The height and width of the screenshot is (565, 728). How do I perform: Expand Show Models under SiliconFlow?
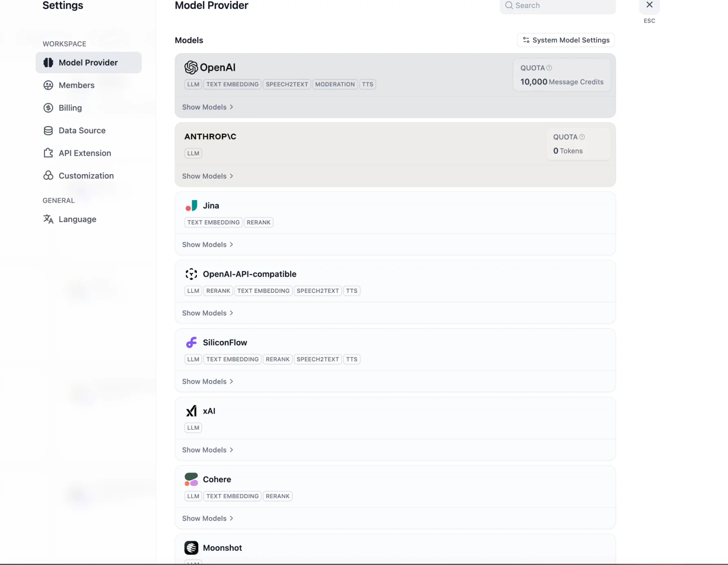click(207, 381)
